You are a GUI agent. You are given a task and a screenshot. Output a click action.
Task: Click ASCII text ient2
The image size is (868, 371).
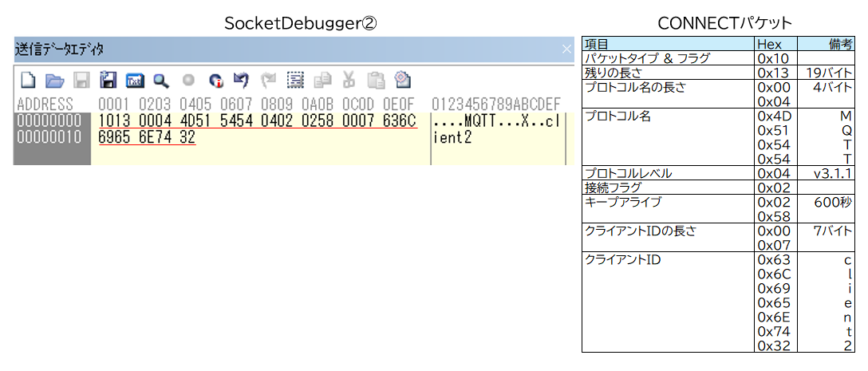[x=452, y=136]
